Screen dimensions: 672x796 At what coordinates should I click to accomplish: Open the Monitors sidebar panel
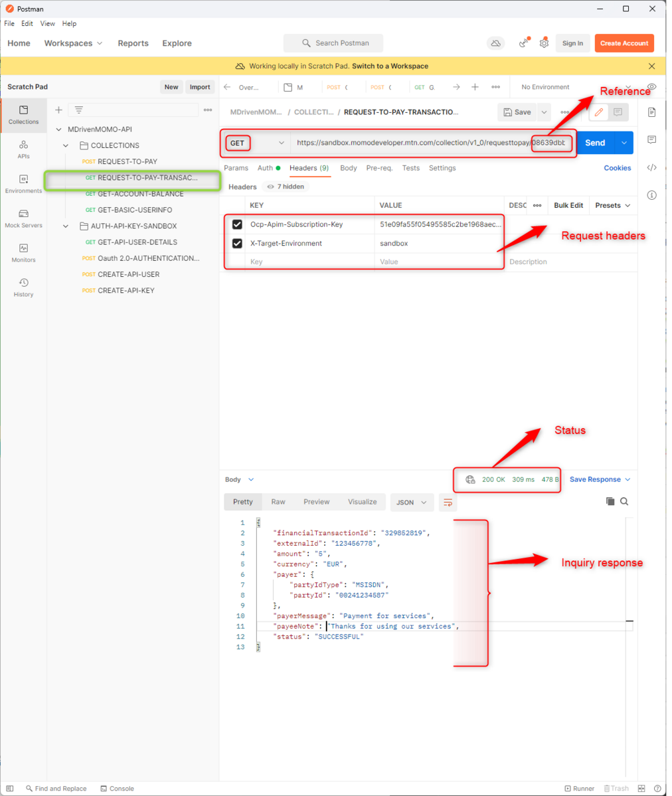(x=23, y=253)
